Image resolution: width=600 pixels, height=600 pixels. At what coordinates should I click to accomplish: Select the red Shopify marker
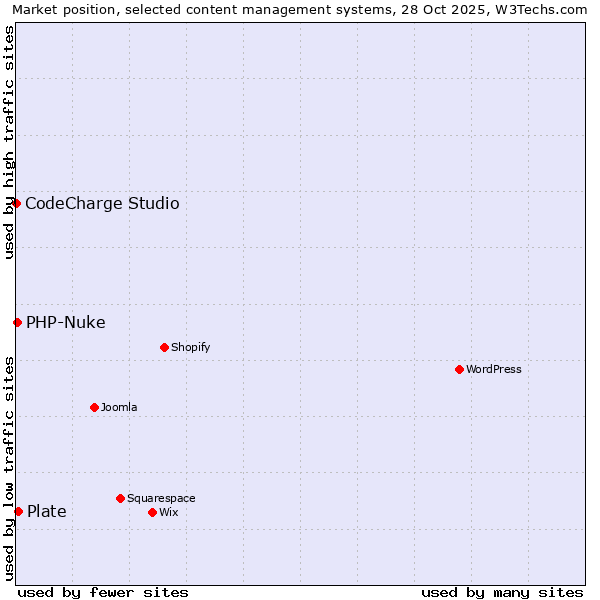click(x=164, y=347)
